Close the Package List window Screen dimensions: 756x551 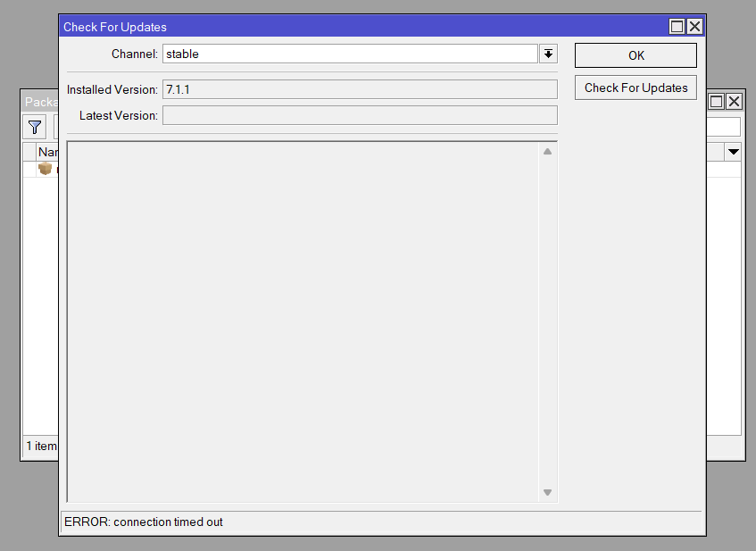pyautogui.click(x=734, y=102)
